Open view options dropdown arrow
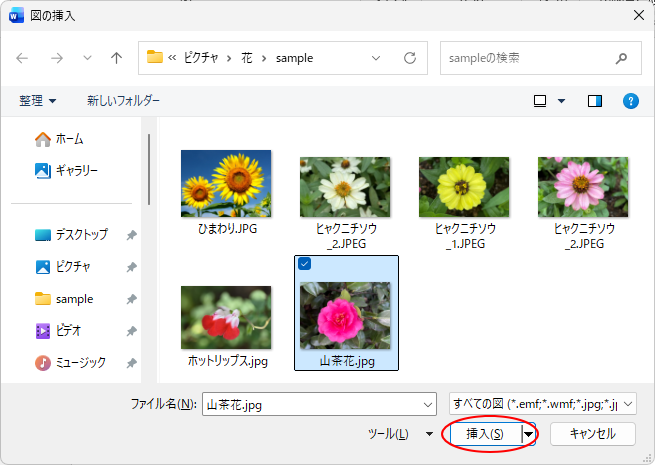Viewport: 655px width, 465px height. point(561,101)
